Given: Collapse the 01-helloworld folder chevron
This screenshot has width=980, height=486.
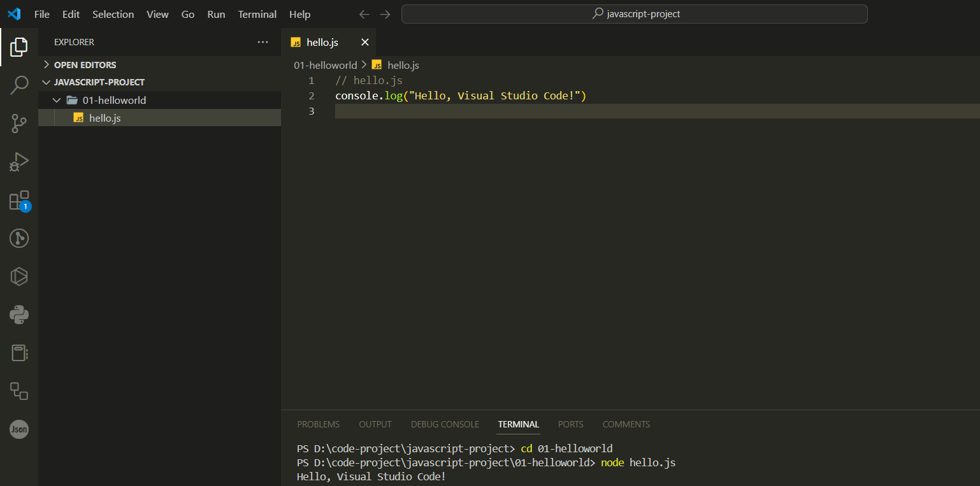Looking at the screenshot, I should [57, 100].
